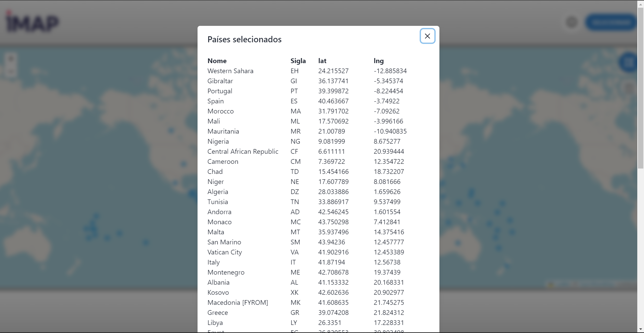Click the Países selecionados dialog title

coord(244,39)
